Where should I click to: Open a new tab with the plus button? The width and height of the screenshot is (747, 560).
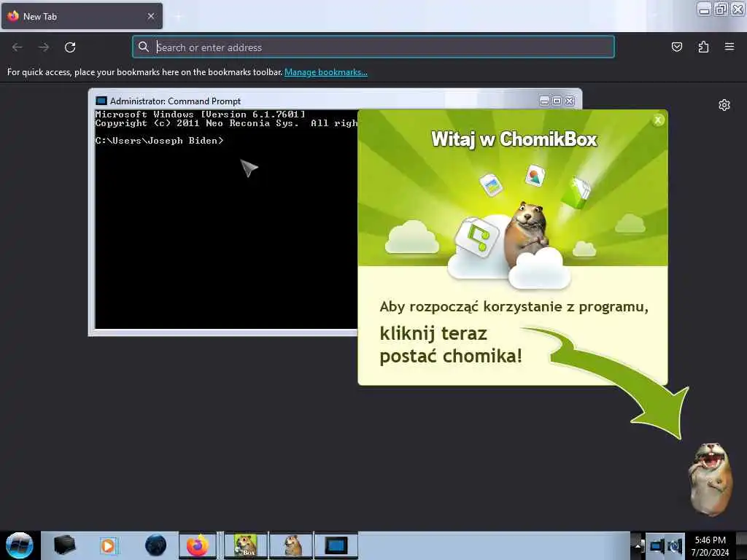[178, 17]
